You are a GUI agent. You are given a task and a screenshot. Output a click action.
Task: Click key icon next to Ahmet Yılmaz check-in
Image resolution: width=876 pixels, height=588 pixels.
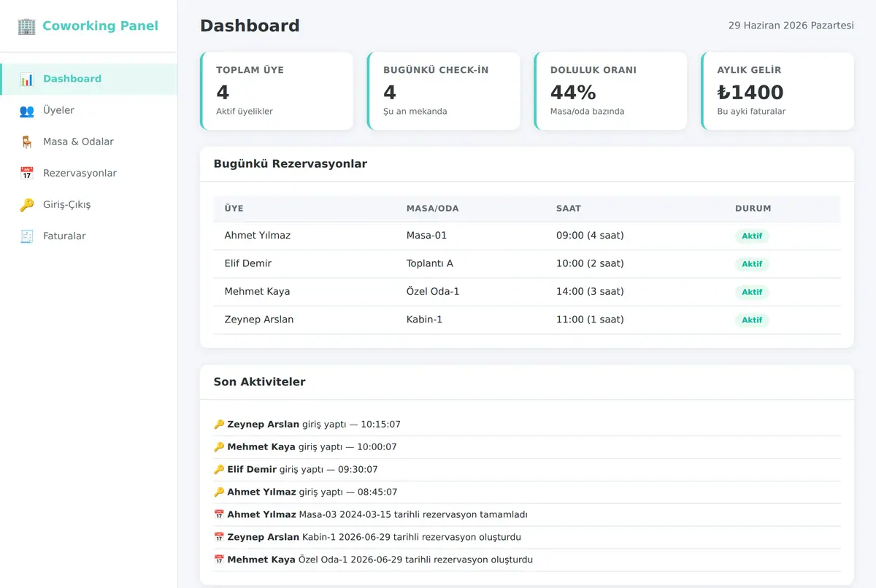(219, 492)
